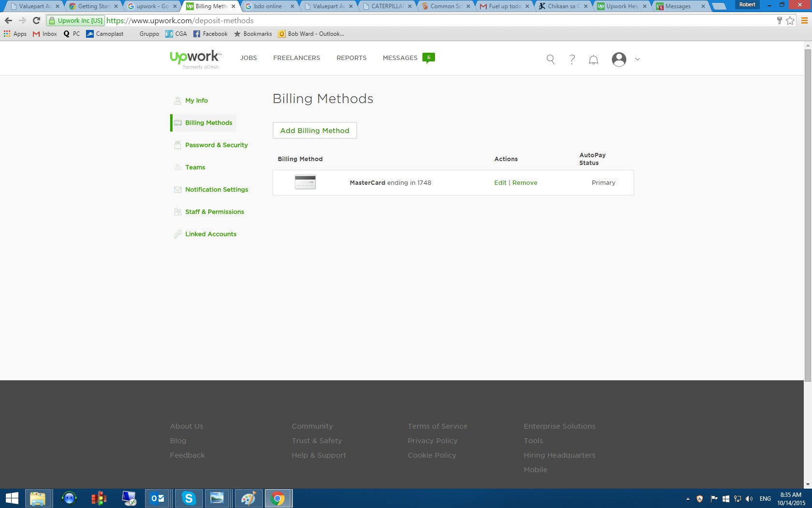Open the help question mark icon
Screen dimensions: 812x508
coord(572,59)
